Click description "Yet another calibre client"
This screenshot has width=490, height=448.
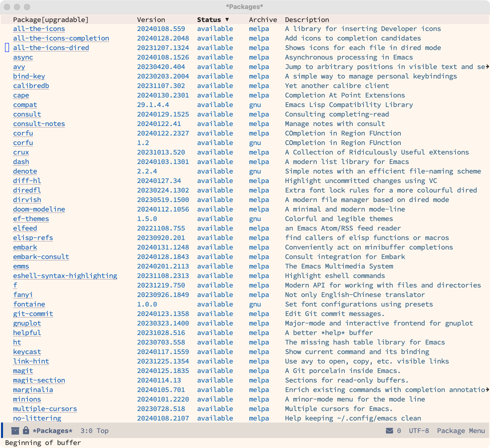coord(337,86)
